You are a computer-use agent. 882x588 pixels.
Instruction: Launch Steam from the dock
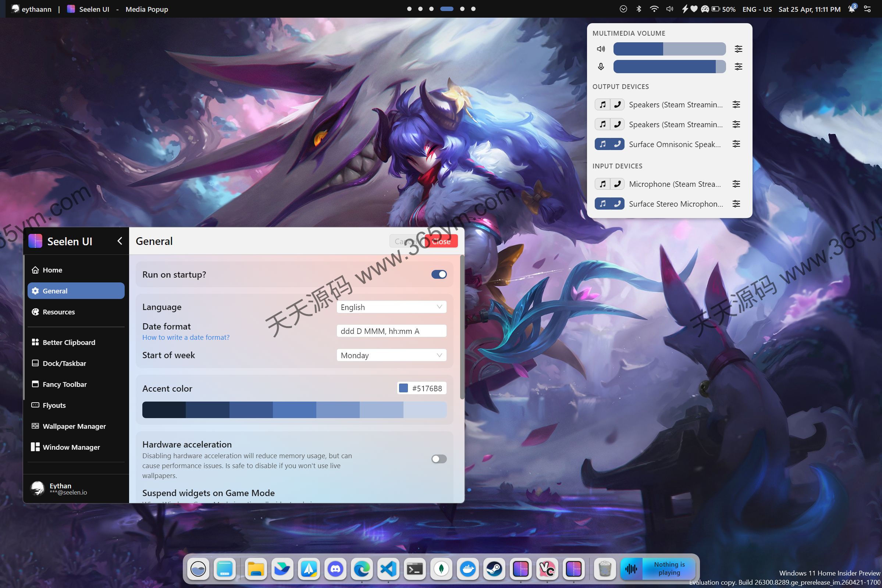coord(494,569)
